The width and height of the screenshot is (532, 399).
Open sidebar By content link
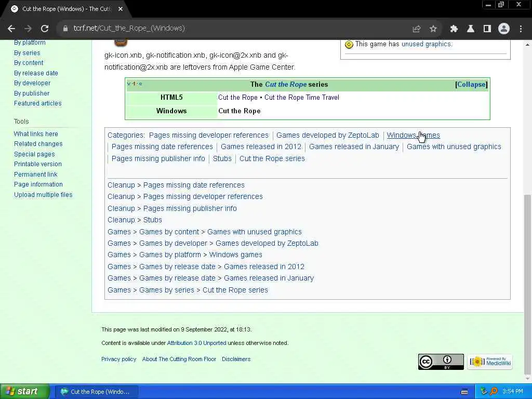coord(29,63)
